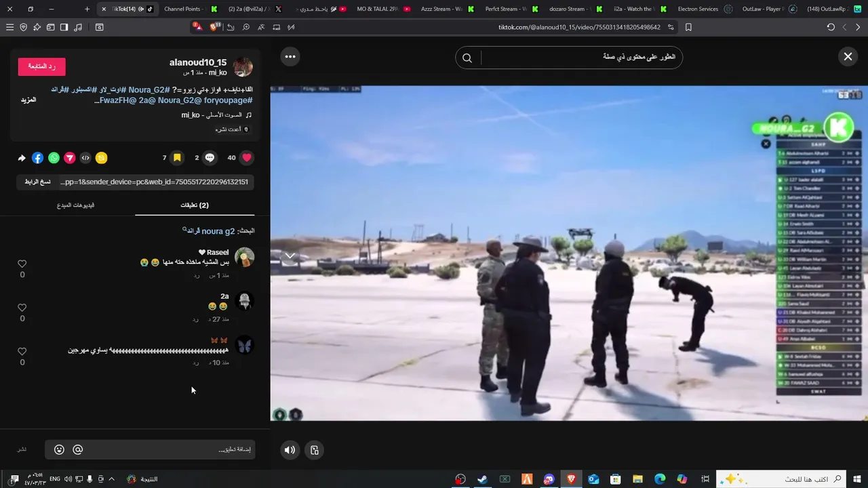Click the icon beside the volume button
Screen dimensions: 868x488
coord(314,450)
